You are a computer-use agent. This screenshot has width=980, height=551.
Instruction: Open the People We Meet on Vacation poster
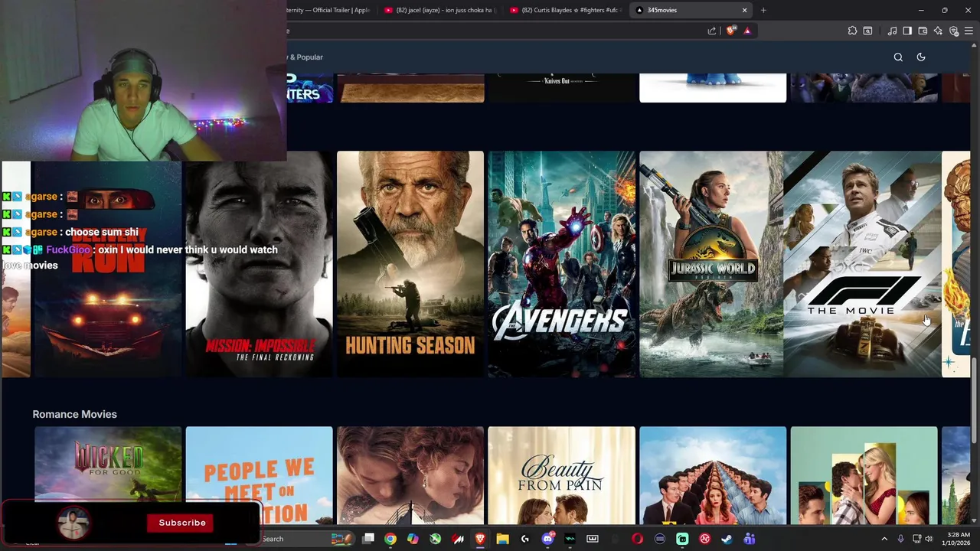[x=259, y=475]
